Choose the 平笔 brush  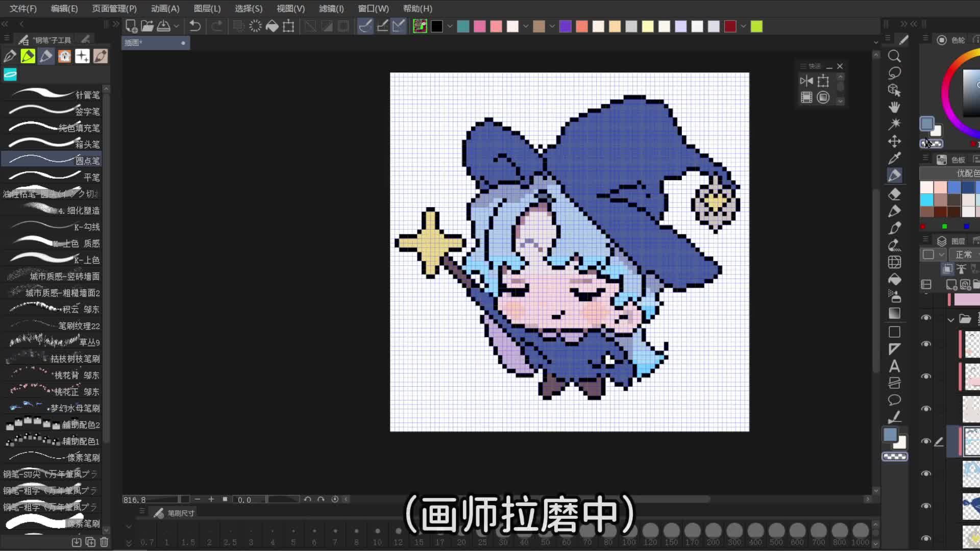52,177
